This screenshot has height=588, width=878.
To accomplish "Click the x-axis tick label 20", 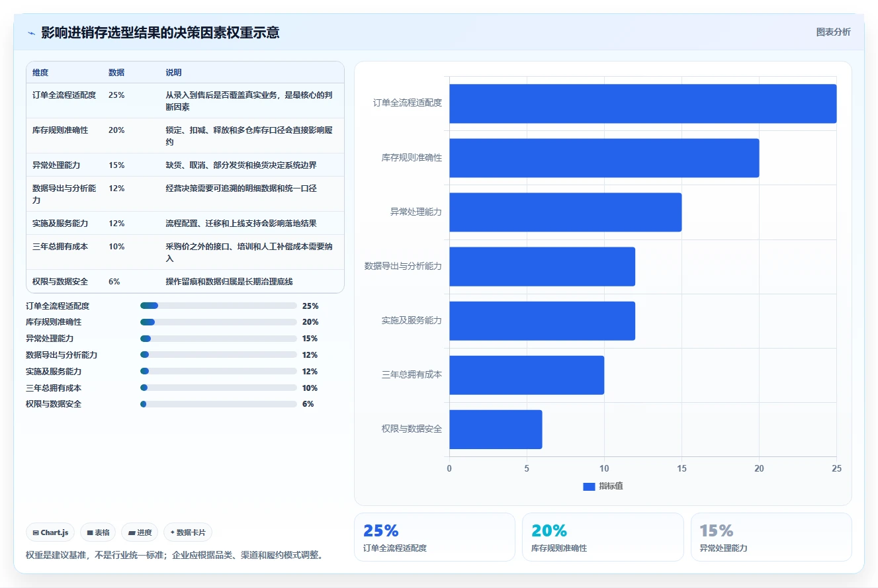I will [759, 468].
